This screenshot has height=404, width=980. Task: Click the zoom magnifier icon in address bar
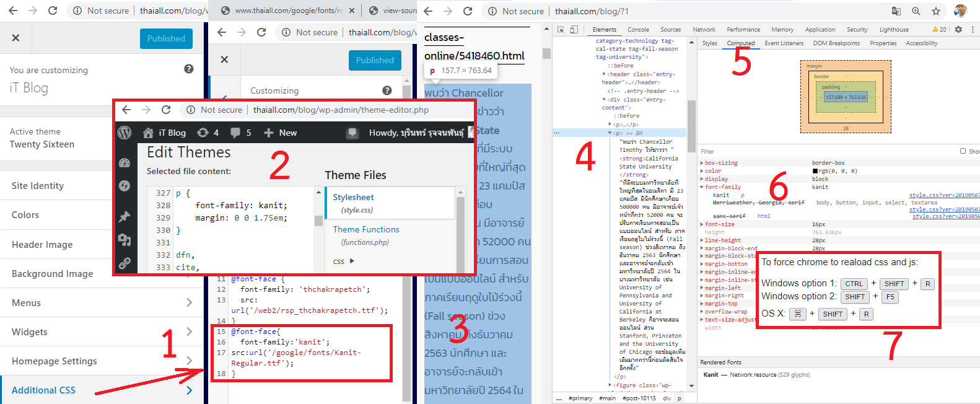[916, 11]
